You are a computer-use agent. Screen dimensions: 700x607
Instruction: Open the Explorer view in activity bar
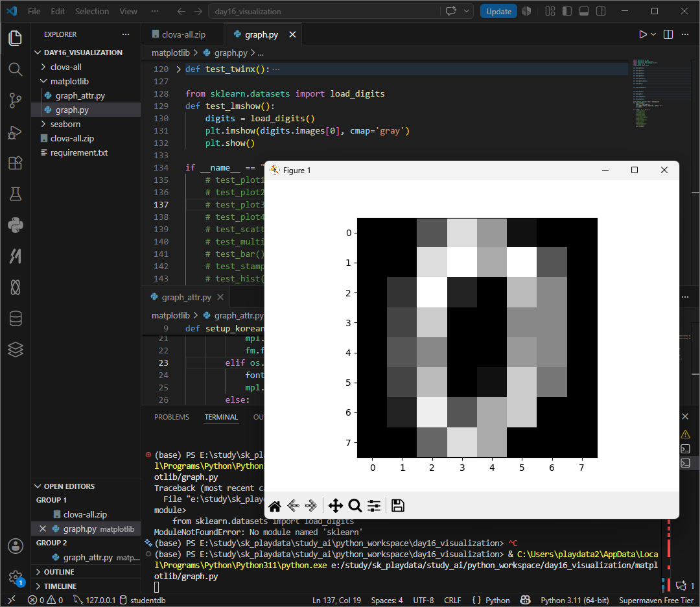pyautogui.click(x=15, y=38)
